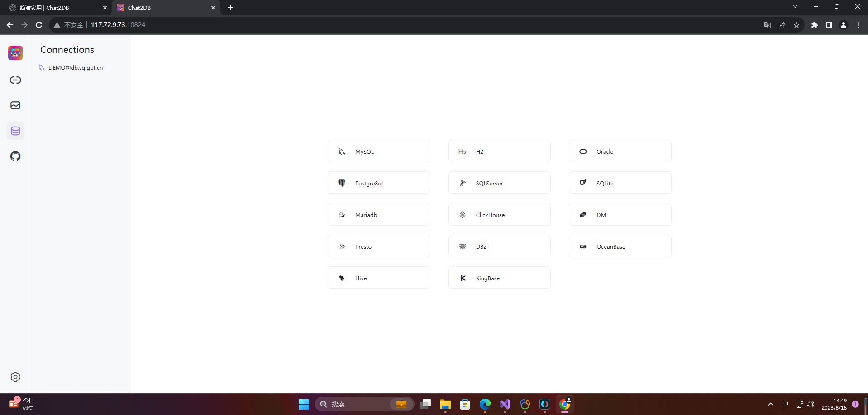
Task: Click the Hive label text
Action: 361,278
